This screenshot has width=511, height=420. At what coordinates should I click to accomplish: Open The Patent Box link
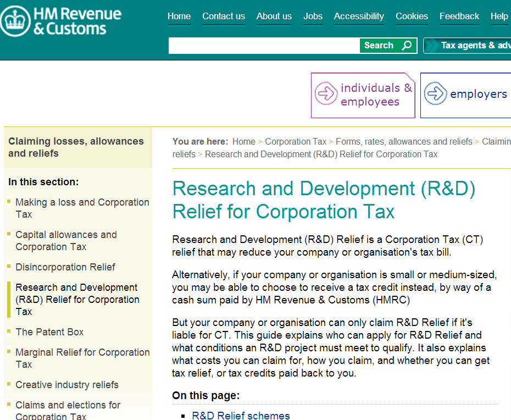[x=49, y=332]
